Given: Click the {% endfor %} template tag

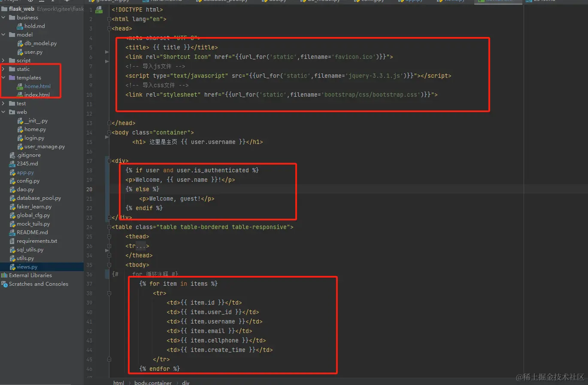Looking at the screenshot, I should pyautogui.click(x=160, y=369).
